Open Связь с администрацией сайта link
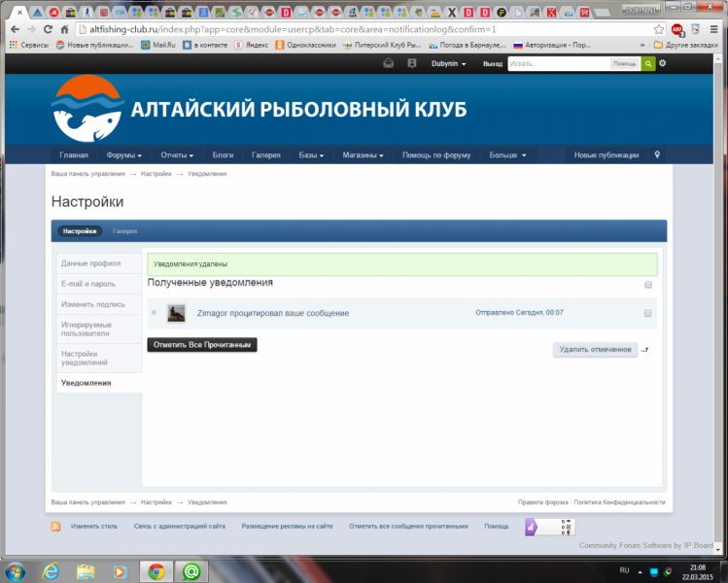The height and width of the screenshot is (583, 728). pyautogui.click(x=180, y=527)
